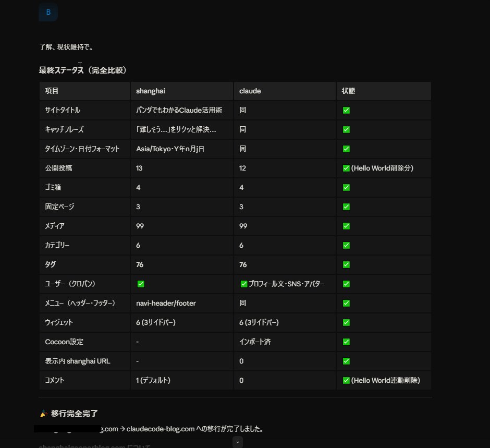
Task: Click the メニュー（ヘッダー・フッター） row label
Action: pyautogui.click(x=80, y=303)
